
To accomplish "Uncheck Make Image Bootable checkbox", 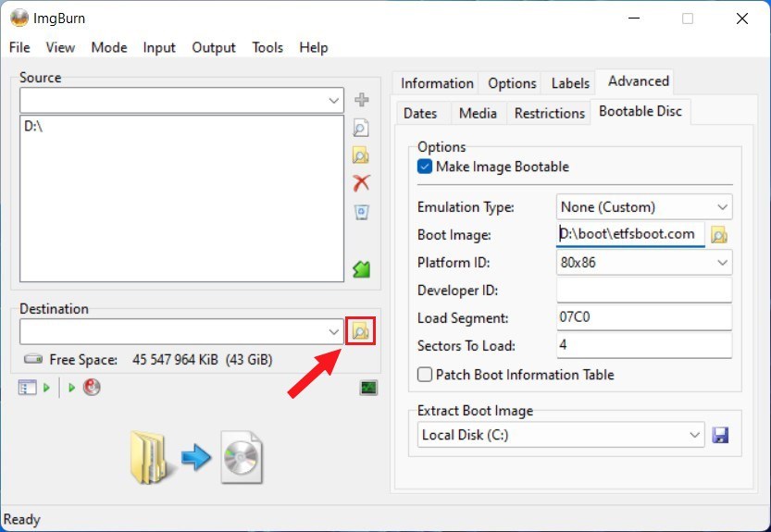I will coord(425,167).
